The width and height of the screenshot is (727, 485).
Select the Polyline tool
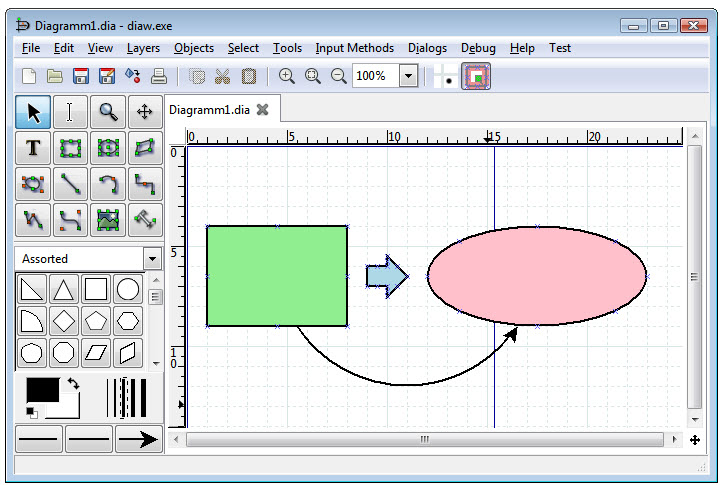point(33,220)
